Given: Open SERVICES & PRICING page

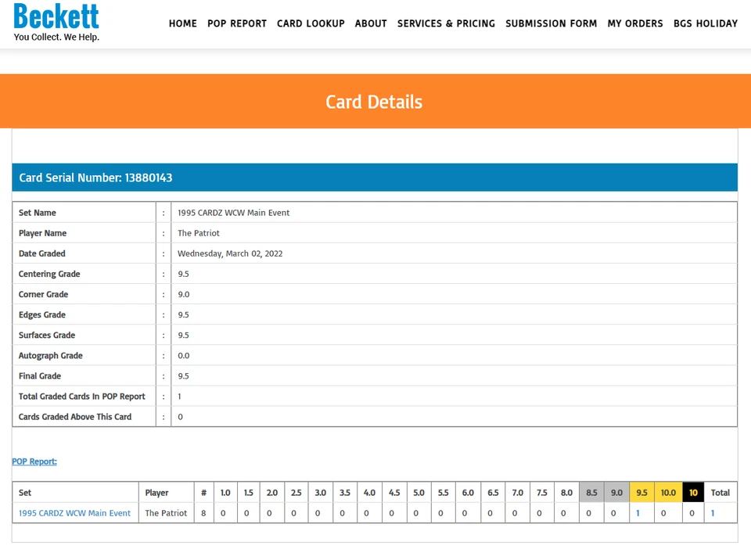Looking at the screenshot, I should (446, 23).
